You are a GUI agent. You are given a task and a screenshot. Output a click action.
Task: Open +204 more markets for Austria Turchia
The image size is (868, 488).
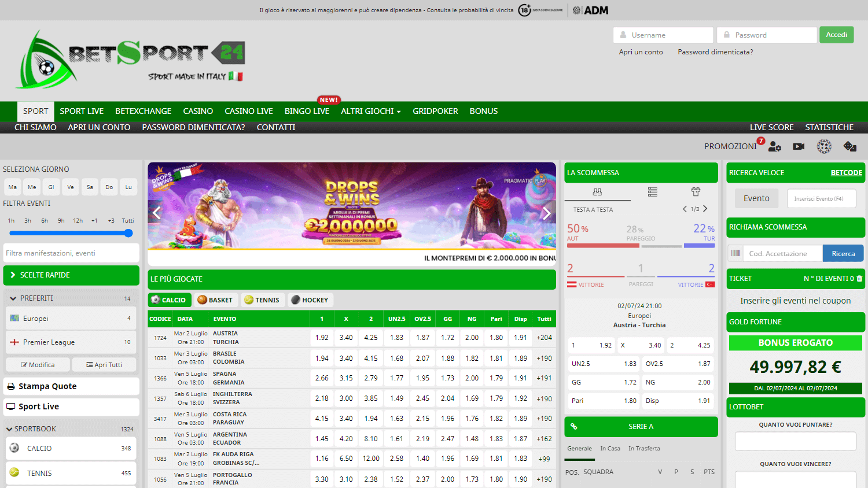[x=544, y=338]
